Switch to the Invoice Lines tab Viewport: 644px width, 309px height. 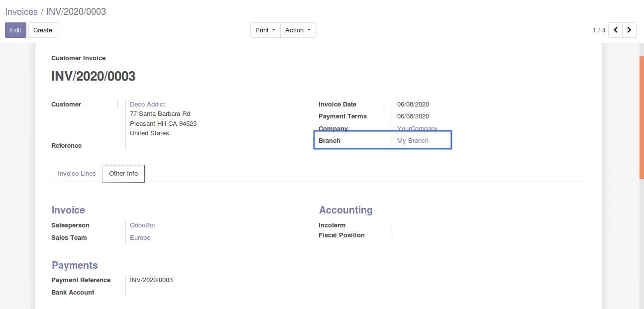(x=77, y=174)
